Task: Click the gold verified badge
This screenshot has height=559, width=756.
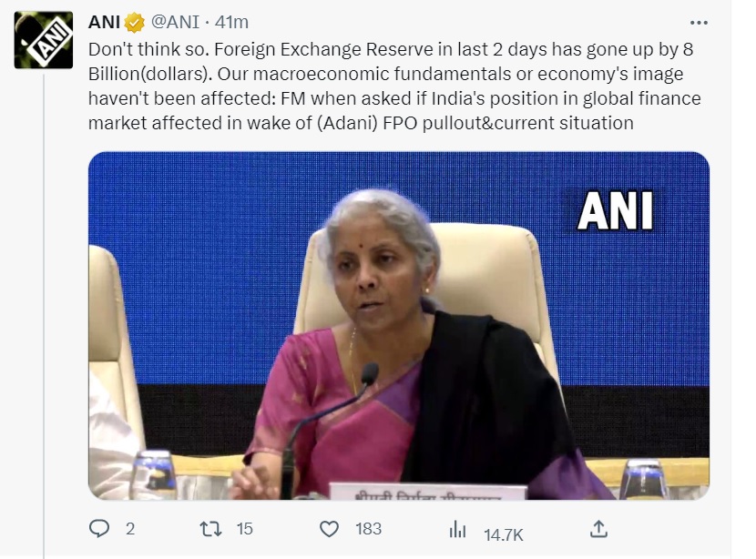Action: (x=134, y=22)
